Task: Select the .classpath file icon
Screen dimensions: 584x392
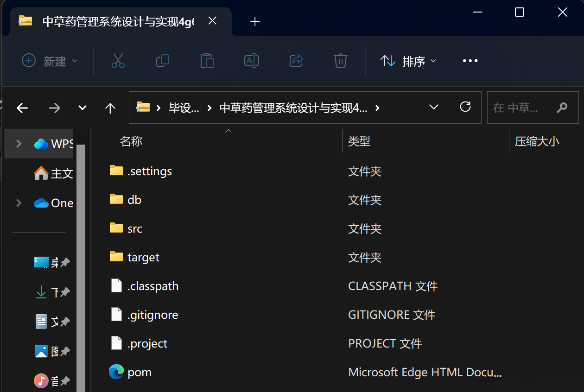Action: coord(116,286)
